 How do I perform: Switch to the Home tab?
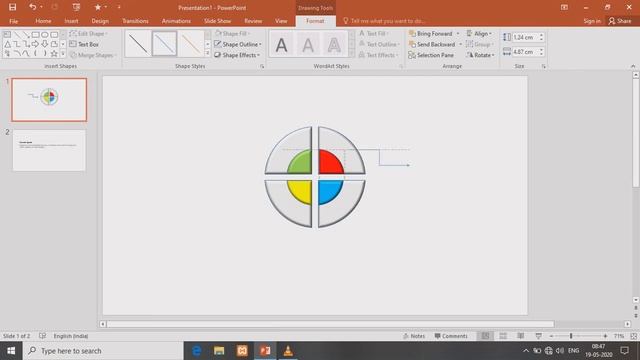tap(43, 21)
